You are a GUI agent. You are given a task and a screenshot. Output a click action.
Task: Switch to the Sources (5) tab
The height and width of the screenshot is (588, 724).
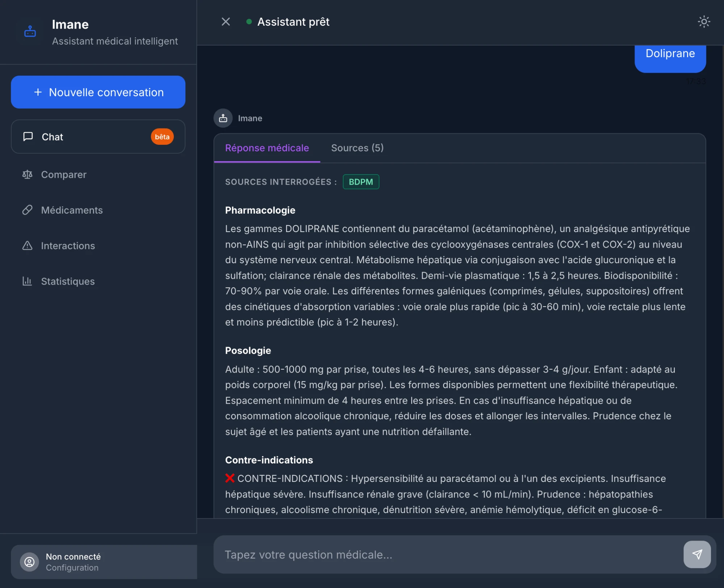(x=357, y=148)
